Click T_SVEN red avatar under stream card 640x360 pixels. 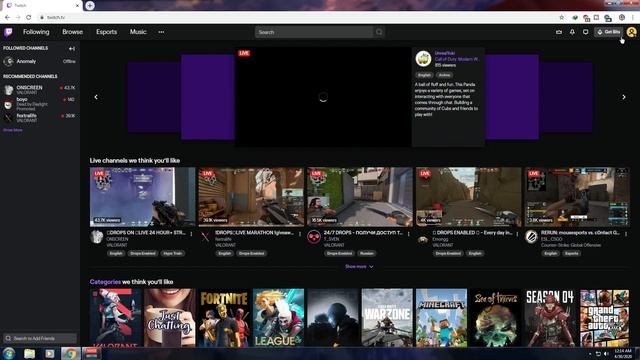(314, 237)
